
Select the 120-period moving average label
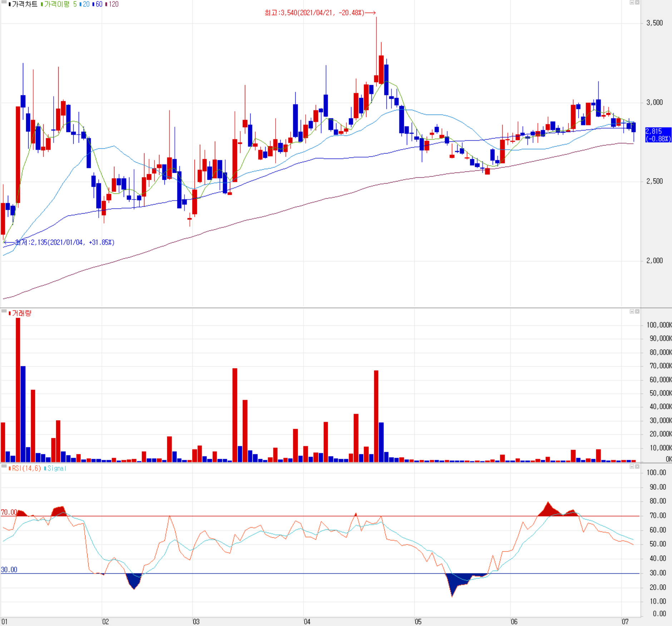pos(114,4)
